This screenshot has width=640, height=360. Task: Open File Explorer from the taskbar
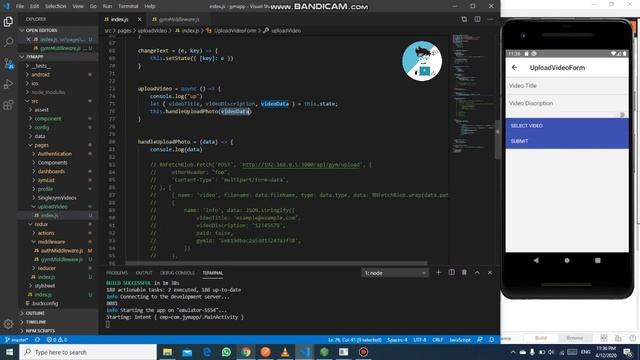[x=167, y=352]
